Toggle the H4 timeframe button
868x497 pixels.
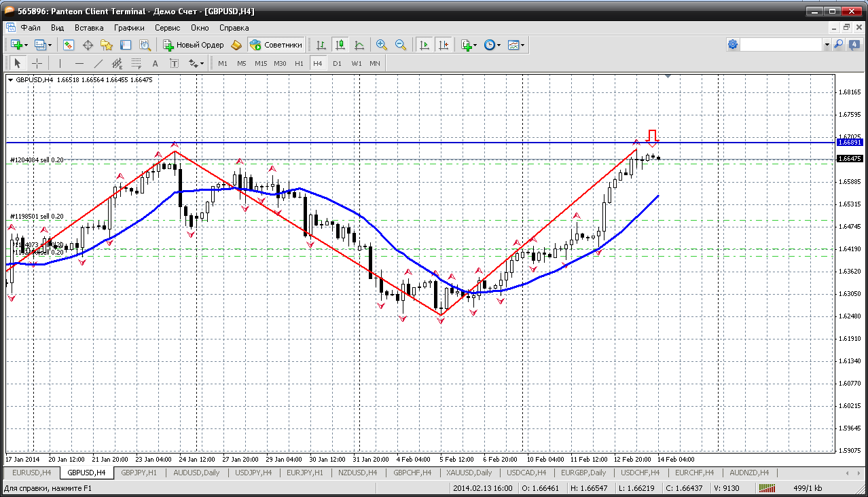coord(317,63)
